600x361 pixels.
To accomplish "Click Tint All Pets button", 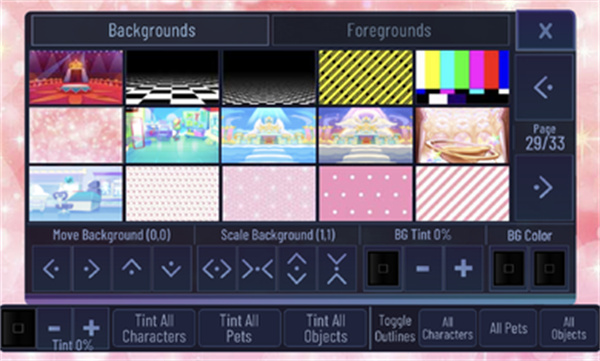I will [239, 328].
